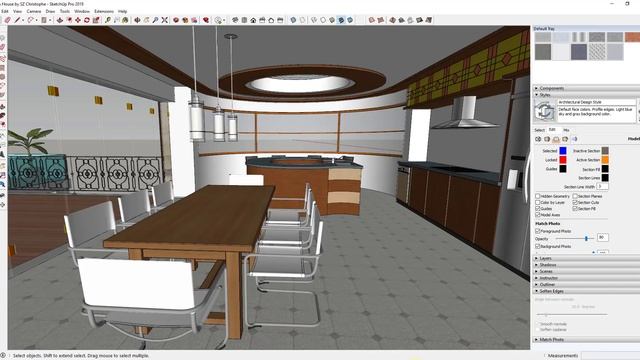Click the style update thumbnail with arrows
The image size is (640, 360).
click(x=544, y=111)
